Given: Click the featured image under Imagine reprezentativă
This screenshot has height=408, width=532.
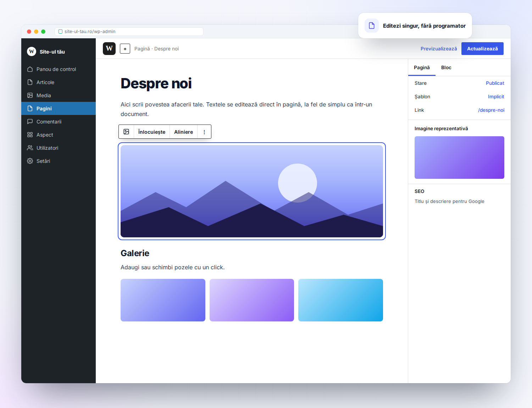Looking at the screenshot, I should tap(459, 158).
